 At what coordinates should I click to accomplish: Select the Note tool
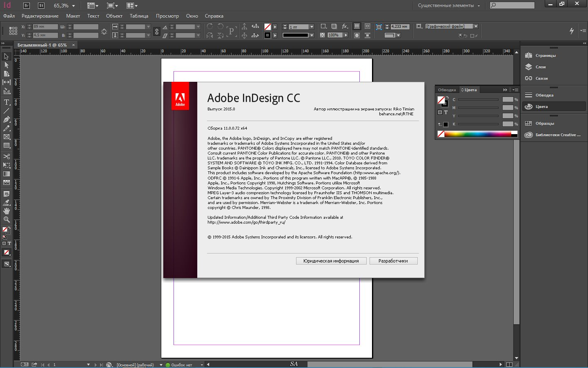click(7, 194)
